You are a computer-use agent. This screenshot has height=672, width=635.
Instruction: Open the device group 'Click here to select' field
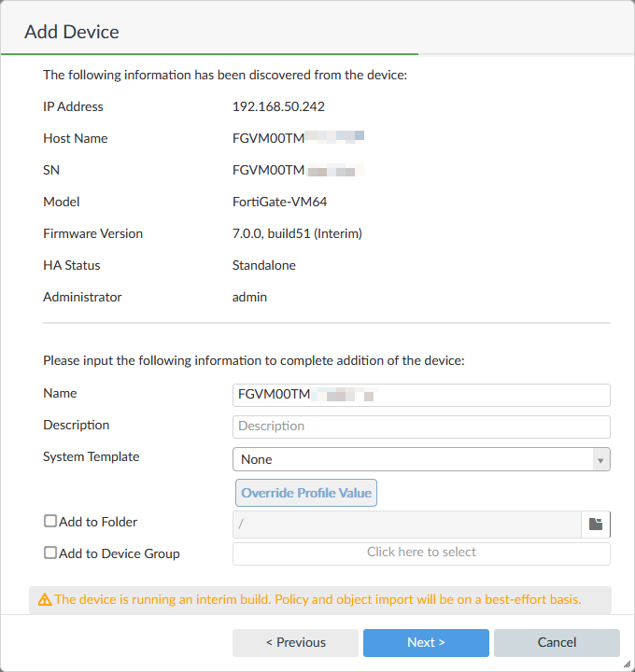coord(421,553)
